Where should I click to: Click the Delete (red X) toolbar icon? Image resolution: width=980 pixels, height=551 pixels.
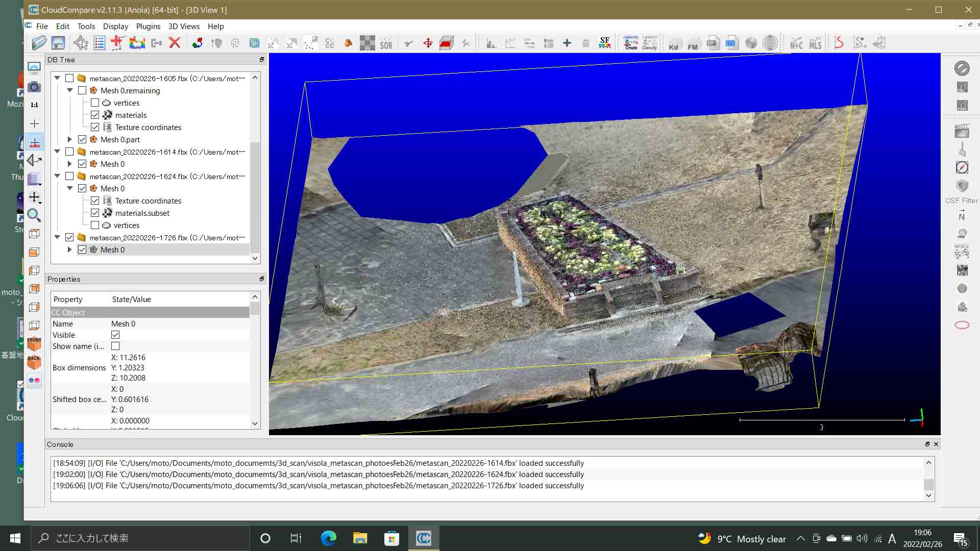[175, 43]
